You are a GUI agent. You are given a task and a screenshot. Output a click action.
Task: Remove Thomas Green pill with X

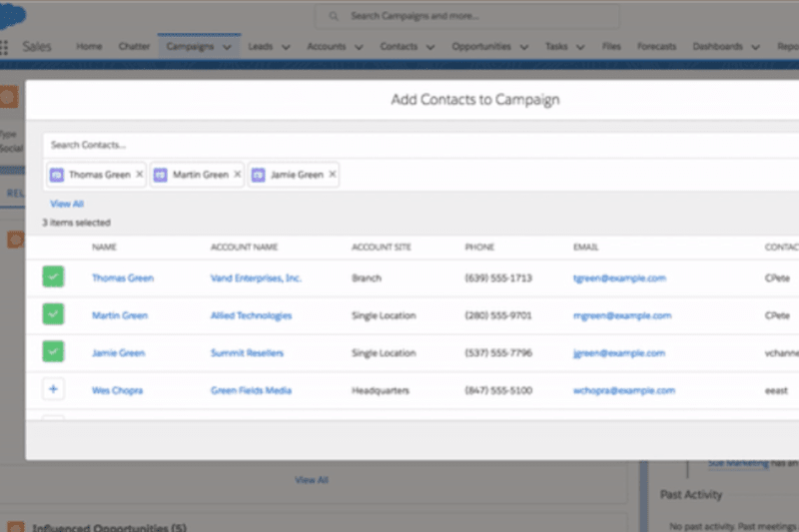[x=139, y=174]
